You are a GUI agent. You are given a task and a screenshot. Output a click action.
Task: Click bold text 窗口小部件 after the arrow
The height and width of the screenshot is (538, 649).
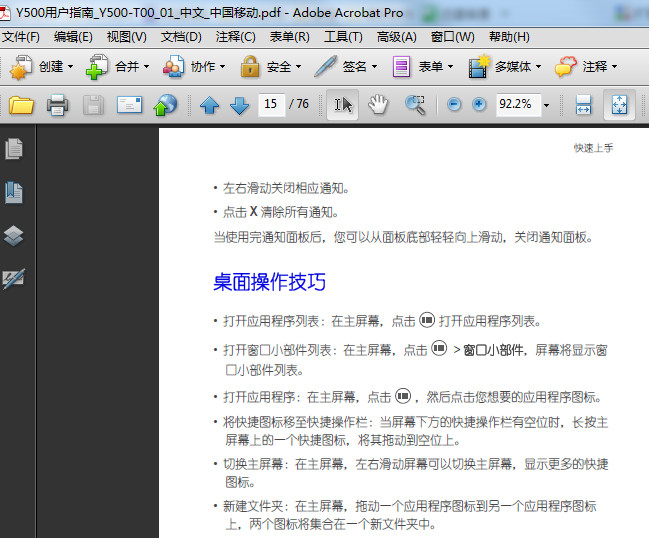click(493, 351)
